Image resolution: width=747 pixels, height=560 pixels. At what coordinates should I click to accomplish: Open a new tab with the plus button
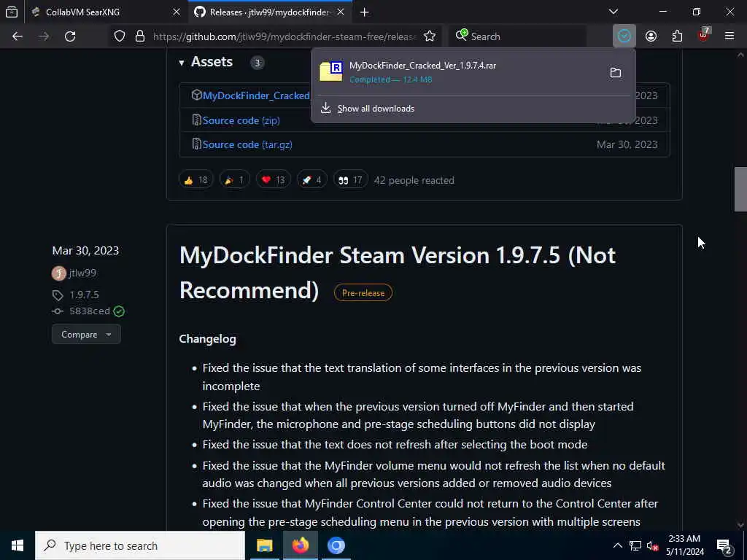tap(365, 12)
